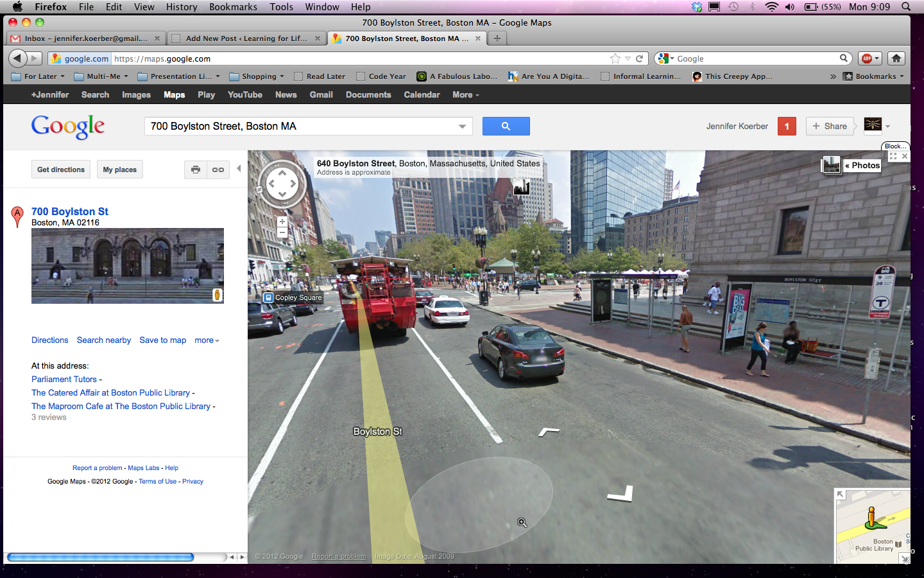This screenshot has width=924, height=578.
Task: Click the Search nearby link
Action: click(x=104, y=340)
